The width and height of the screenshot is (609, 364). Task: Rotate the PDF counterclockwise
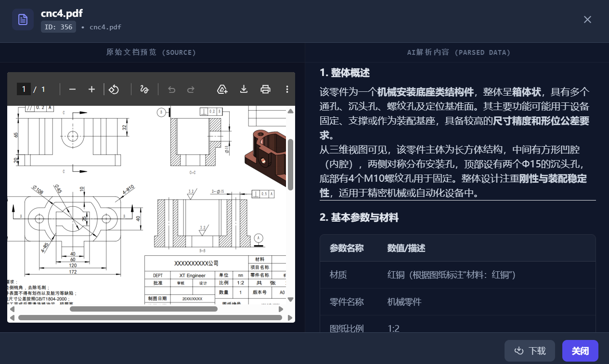[x=114, y=89]
